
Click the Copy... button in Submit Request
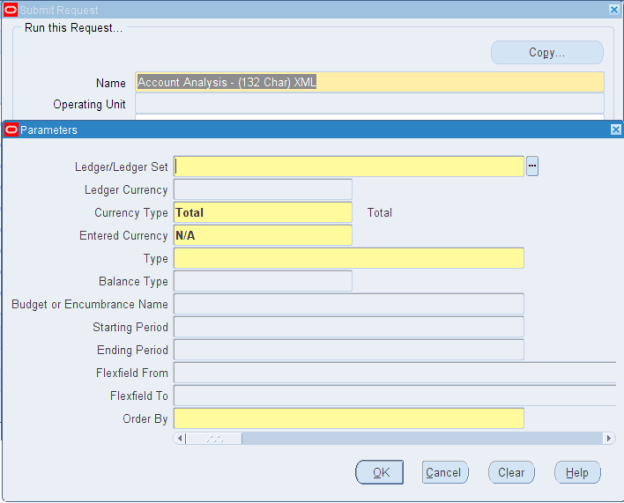547,53
